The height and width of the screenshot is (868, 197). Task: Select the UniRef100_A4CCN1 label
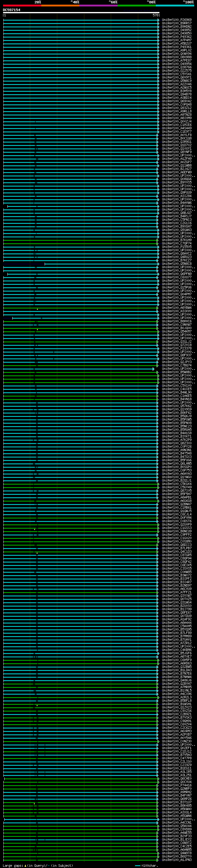[x=176, y=822]
